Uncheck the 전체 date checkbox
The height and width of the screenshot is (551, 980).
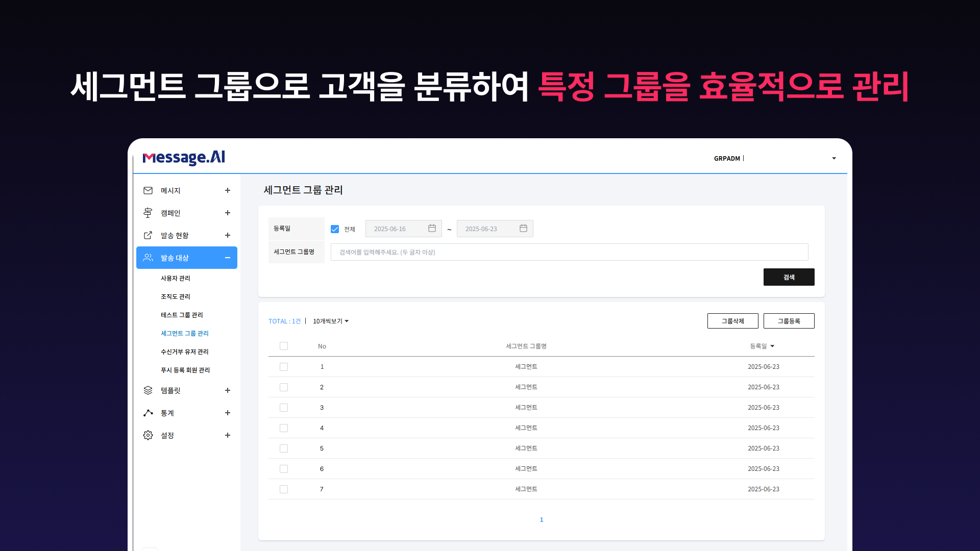pos(335,229)
